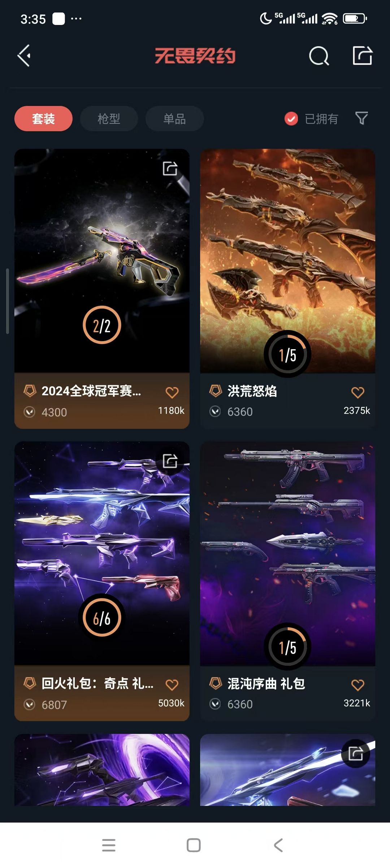This screenshot has width=390, height=868.
Task: Open the Android recent apps menu button
Action: tap(109, 845)
